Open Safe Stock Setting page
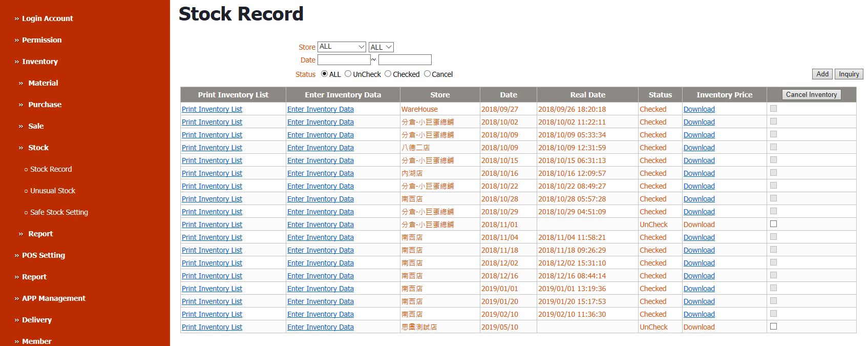Screen dimensions: 868x346 pos(59,212)
